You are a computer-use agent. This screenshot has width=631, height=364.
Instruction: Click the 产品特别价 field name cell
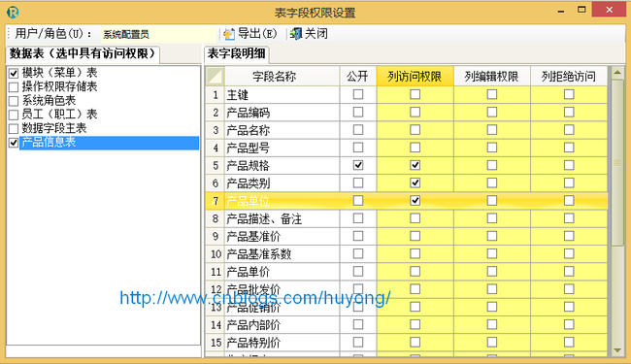[282, 343]
